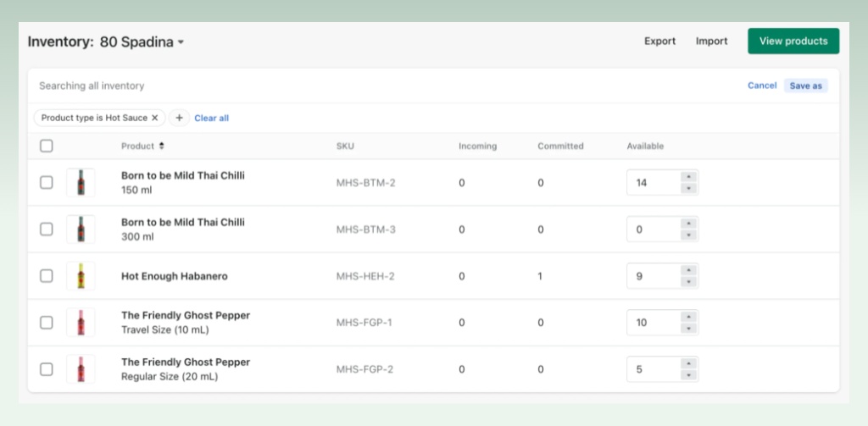Open View products
This screenshot has height=426, width=868.
point(793,41)
